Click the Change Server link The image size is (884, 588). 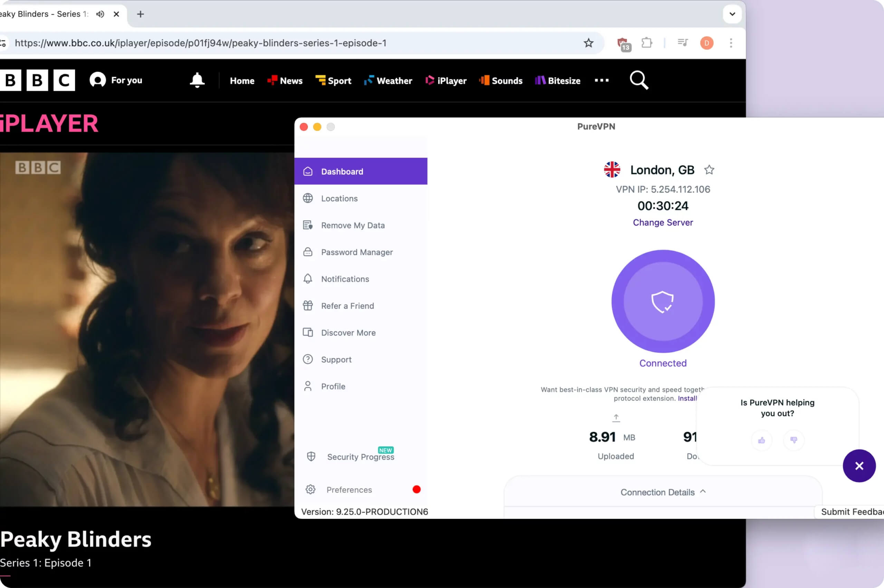[662, 222]
